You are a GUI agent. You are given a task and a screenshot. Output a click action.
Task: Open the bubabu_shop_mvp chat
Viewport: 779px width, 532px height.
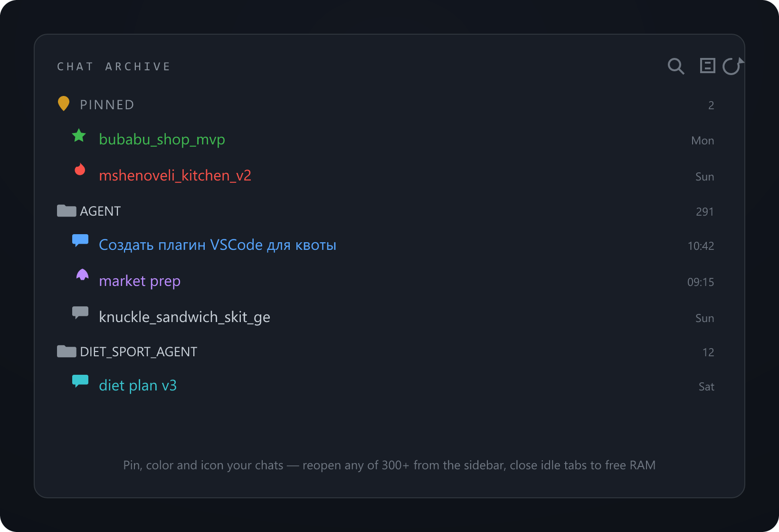pyautogui.click(x=162, y=140)
